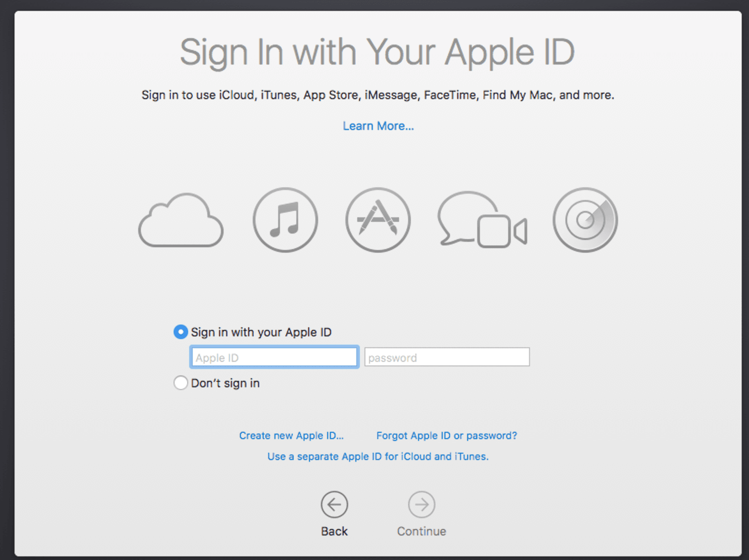
Task: Click the 'Sign In with Your Apple ID' heading
Action: (x=377, y=52)
